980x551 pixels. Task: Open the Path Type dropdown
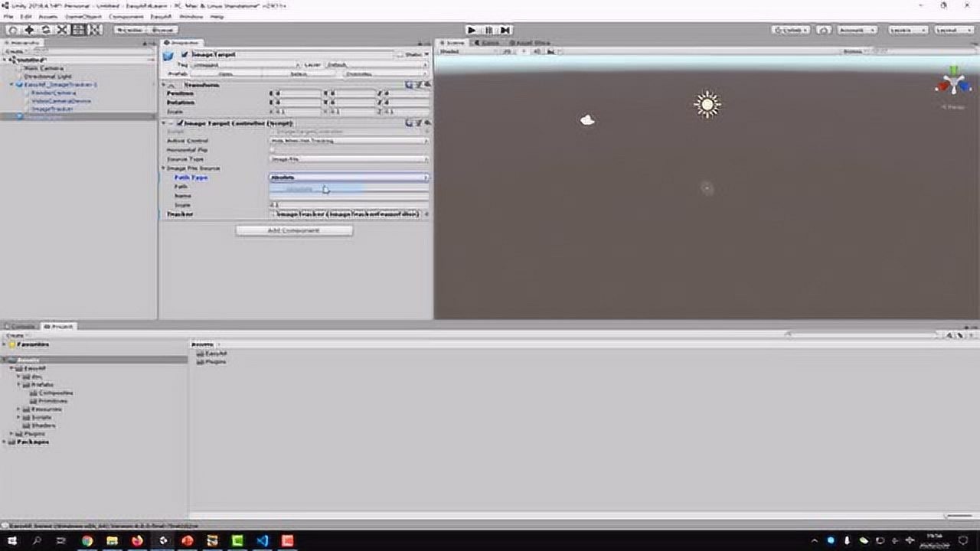coord(348,178)
